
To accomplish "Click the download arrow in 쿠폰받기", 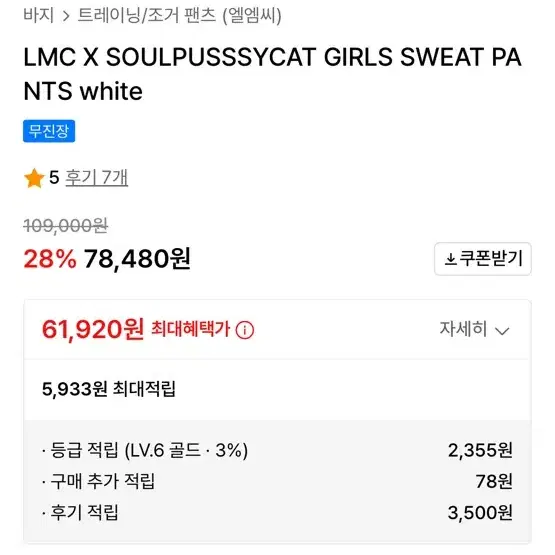I will coord(450,259).
